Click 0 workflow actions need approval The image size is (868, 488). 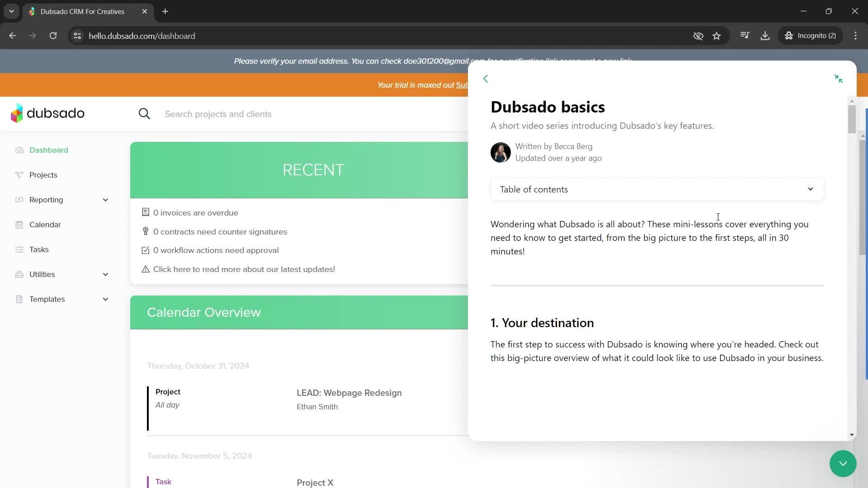216,250
